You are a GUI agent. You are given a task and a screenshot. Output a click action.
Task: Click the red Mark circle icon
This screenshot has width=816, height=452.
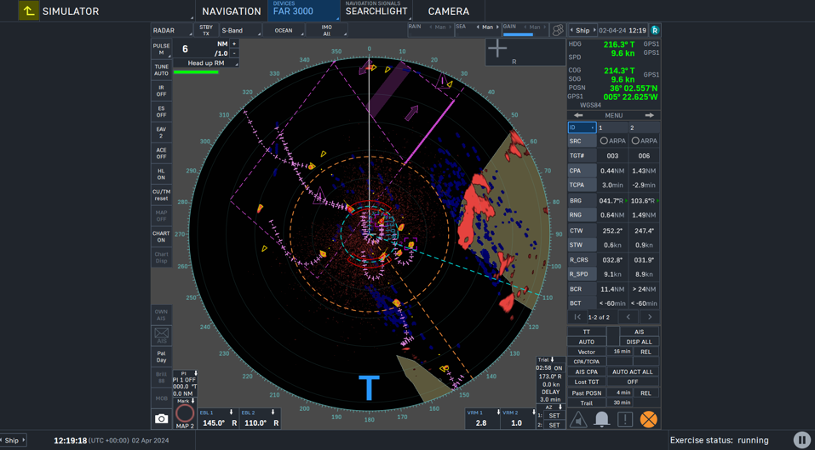tap(185, 414)
